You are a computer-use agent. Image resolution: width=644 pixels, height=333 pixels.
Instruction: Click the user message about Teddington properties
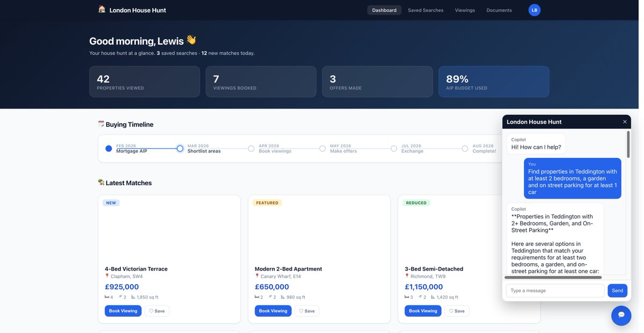(x=573, y=178)
